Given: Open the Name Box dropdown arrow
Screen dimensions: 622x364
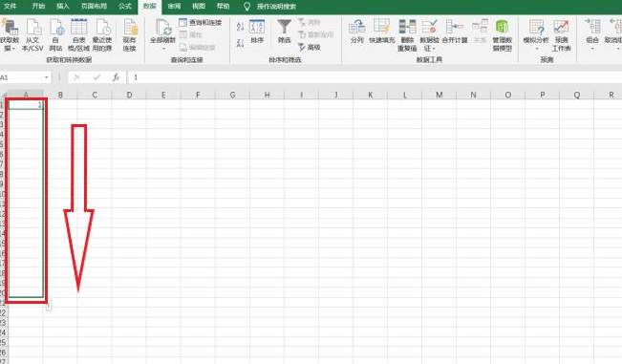Looking at the screenshot, I should [47, 77].
